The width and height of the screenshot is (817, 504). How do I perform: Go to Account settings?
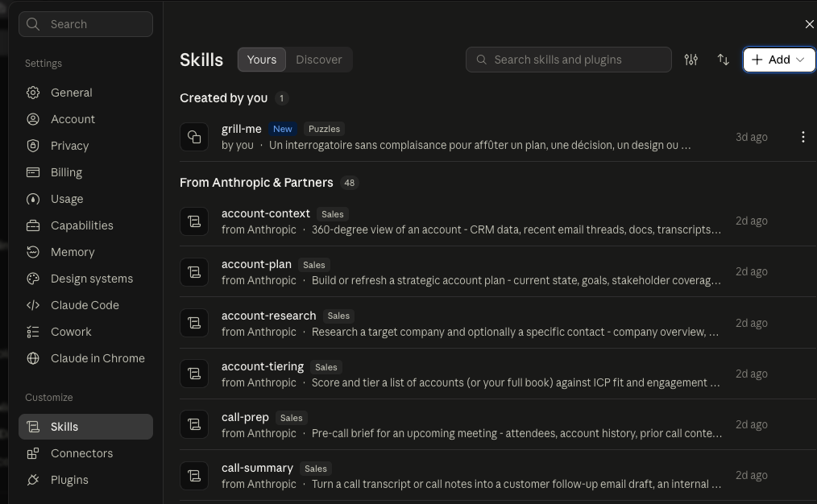(85, 119)
